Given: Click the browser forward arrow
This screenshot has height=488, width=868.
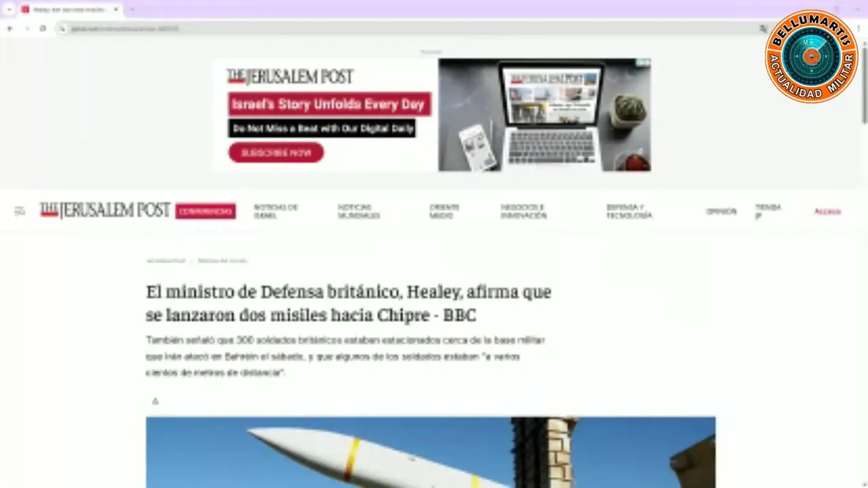Looking at the screenshot, I should click(x=26, y=28).
